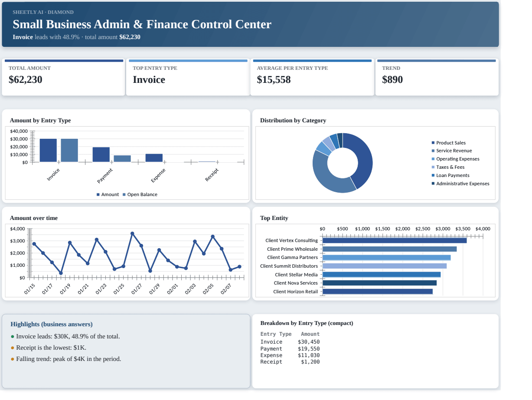Select the Administrative Expenses legend entry

460,184
